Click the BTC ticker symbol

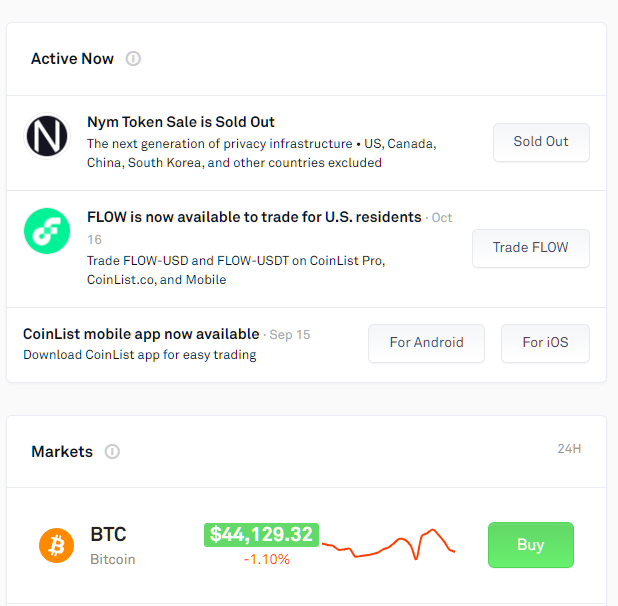tap(108, 535)
